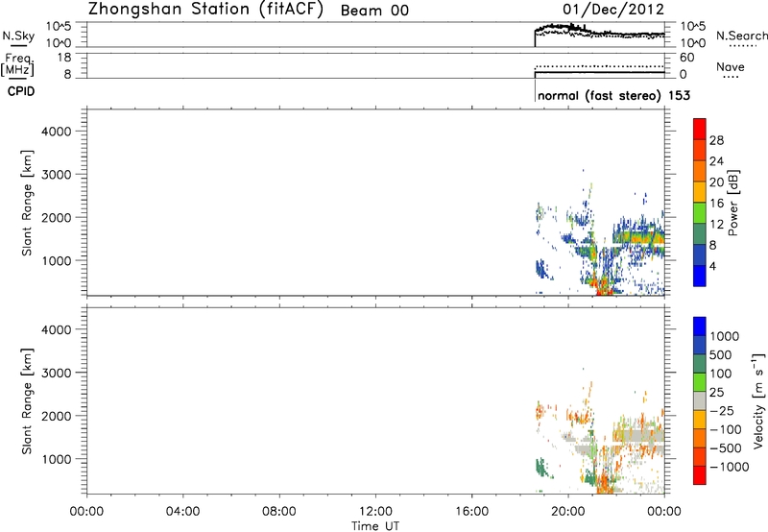Screen dimensions: 768x532
Task: Click the 60 tick on Nave axis
Action: point(686,58)
